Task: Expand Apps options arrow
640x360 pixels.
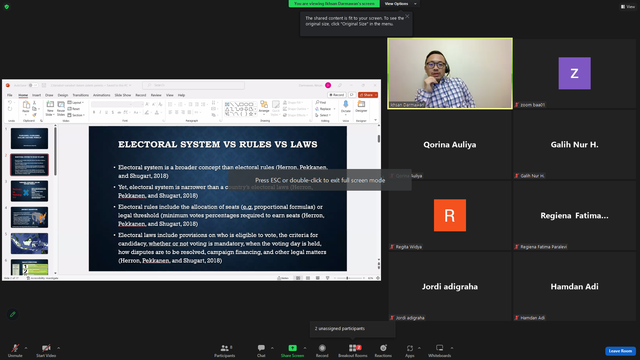Action: 419,348
